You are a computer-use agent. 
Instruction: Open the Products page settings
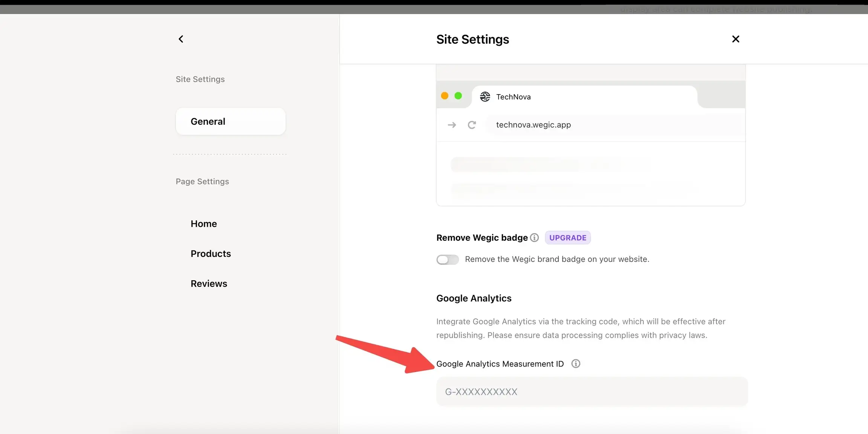point(211,254)
